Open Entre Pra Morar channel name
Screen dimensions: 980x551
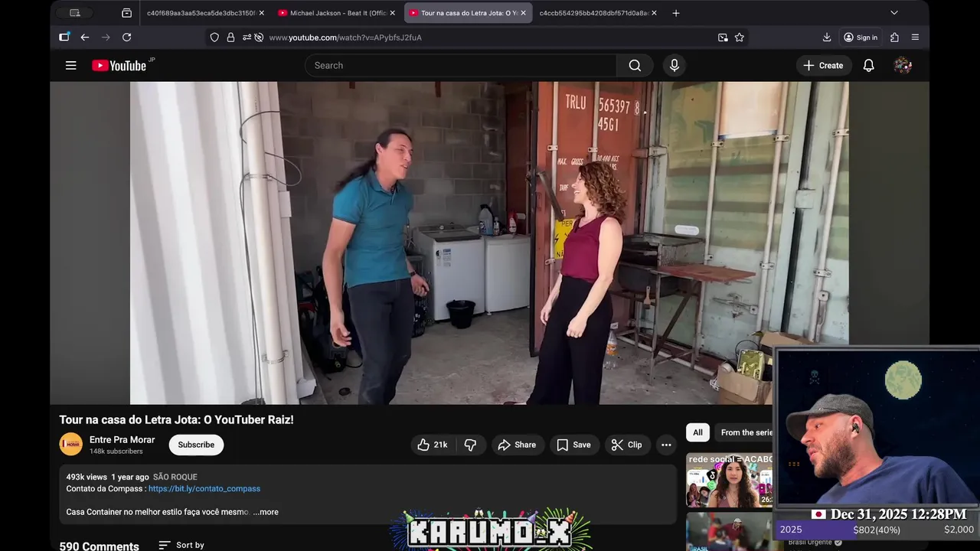(x=122, y=440)
